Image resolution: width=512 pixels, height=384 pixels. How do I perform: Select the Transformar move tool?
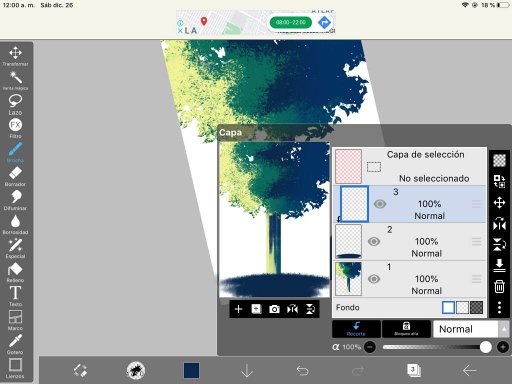[x=15, y=56]
